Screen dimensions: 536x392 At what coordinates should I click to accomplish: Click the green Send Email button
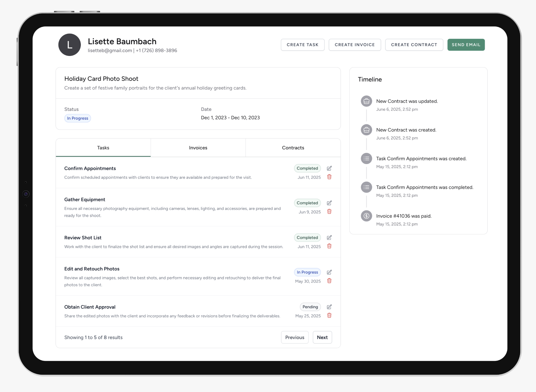click(x=466, y=45)
